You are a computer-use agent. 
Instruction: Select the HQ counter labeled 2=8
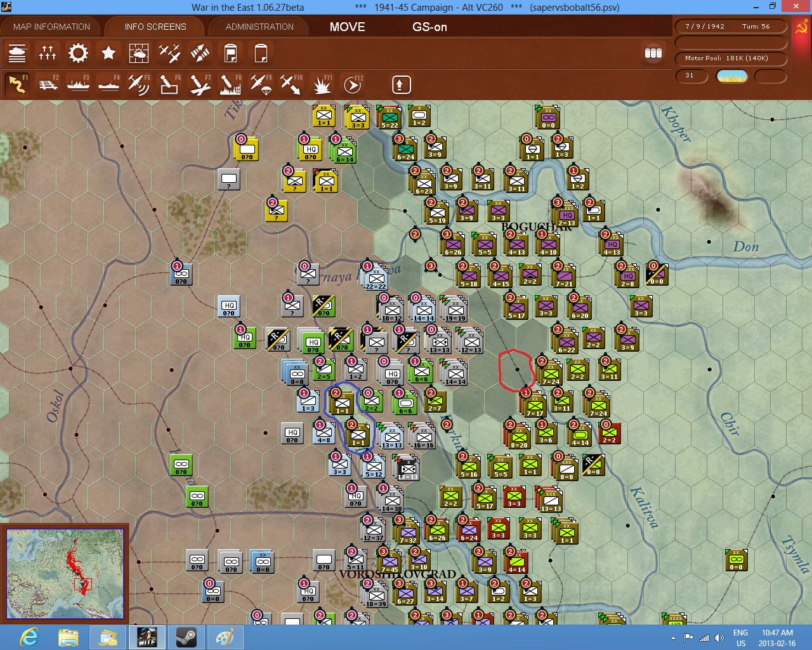point(627,275)
